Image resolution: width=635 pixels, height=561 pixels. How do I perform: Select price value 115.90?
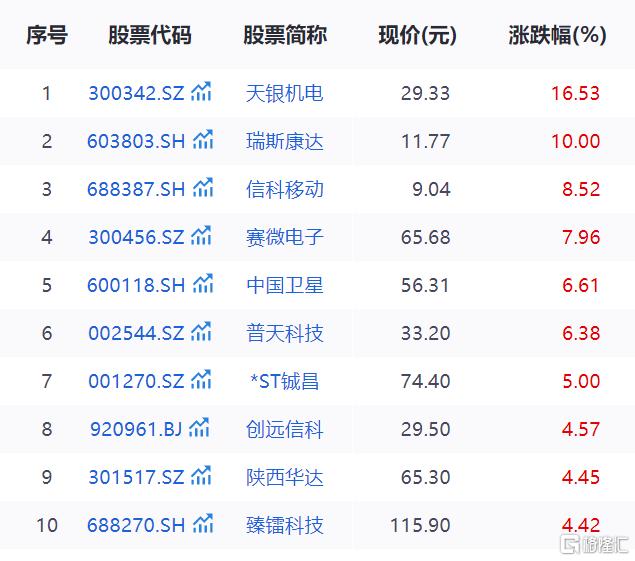point(420,525)
